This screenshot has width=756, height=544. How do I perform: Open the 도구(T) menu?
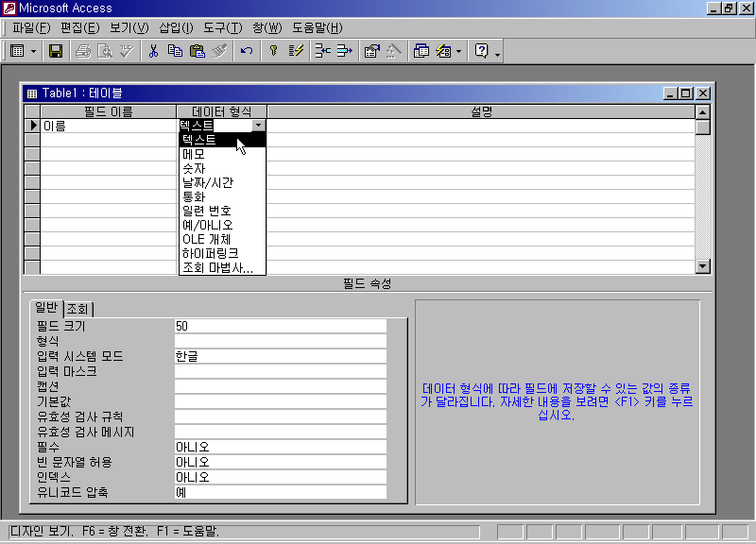(x=222, y=28)
